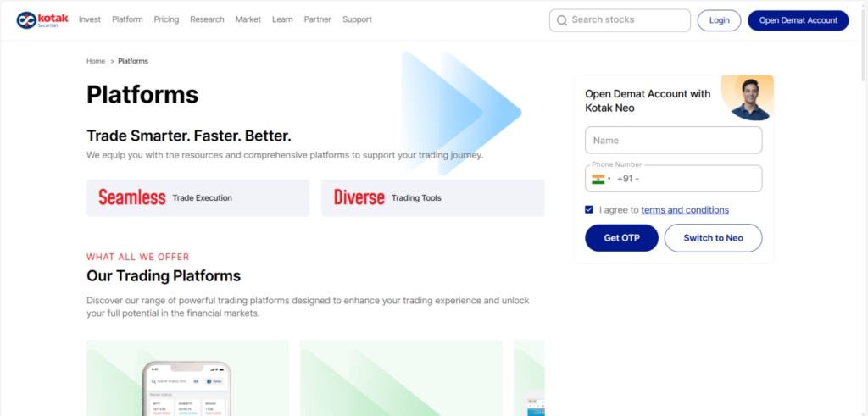The width and height of the screenshot is (868, 416).
Task: Click the Name input field
Action: coord(673,141)
